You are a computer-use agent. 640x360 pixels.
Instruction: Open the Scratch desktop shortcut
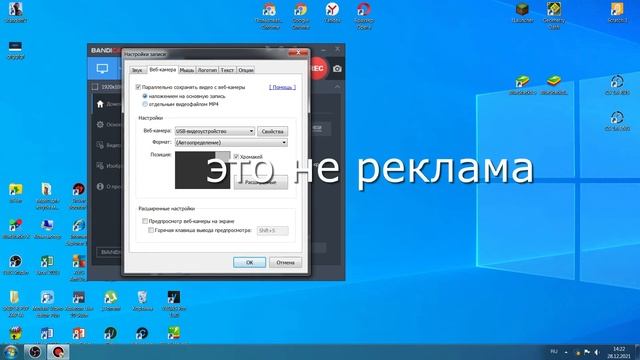click(x=617, y=12)
